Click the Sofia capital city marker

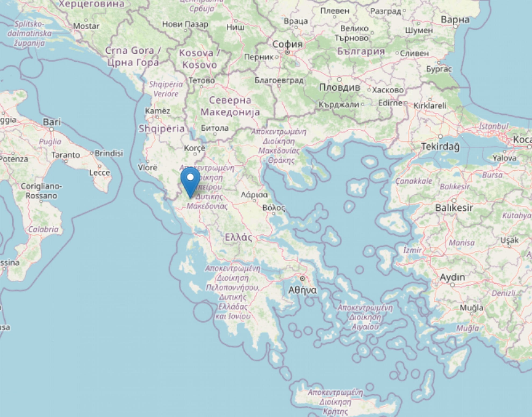click(287, 52)
